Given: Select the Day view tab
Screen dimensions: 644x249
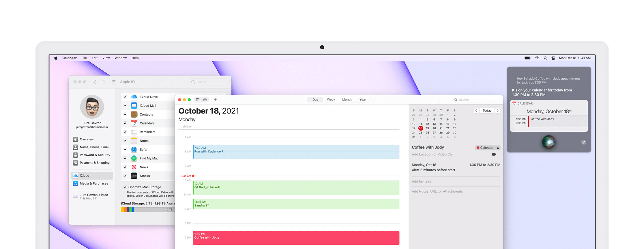Looking at the screenshot, I should (x=315, y=100).
